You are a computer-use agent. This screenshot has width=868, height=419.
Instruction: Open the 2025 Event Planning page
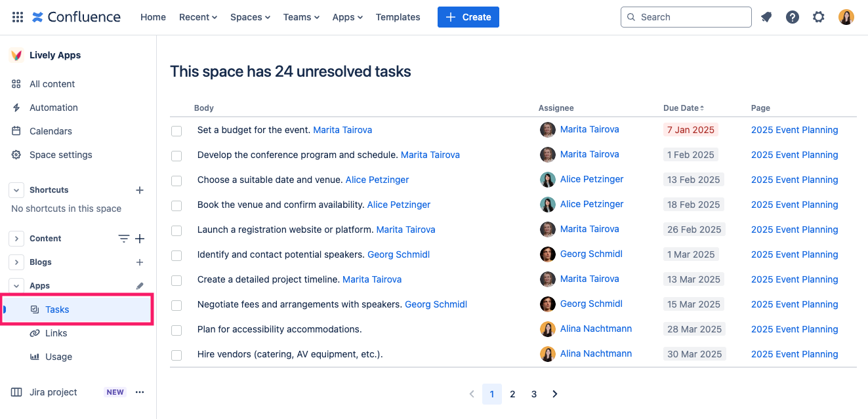[x=794, y=130]
